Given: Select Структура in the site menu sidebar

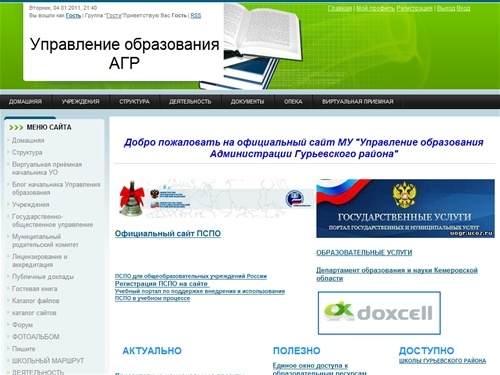Looking at the screenshot, I should click(27, 152).
